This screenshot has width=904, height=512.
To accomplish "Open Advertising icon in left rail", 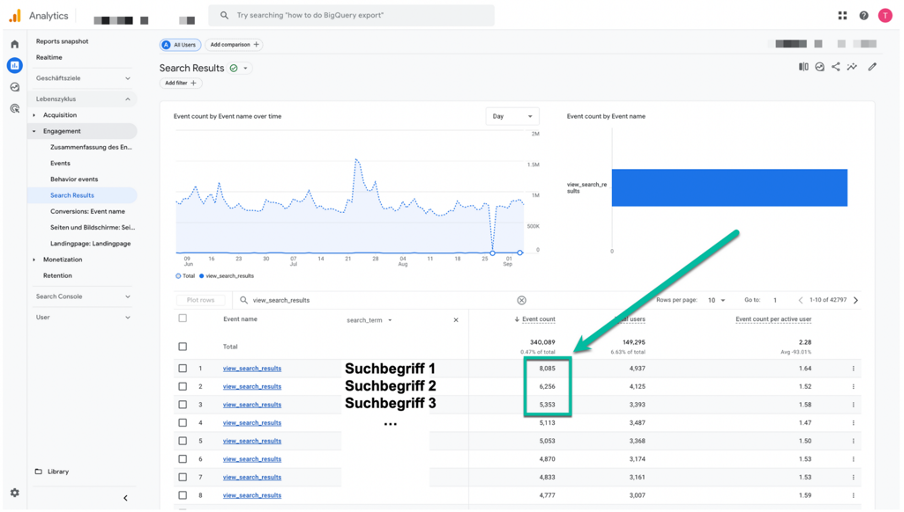I will [14, 108].
